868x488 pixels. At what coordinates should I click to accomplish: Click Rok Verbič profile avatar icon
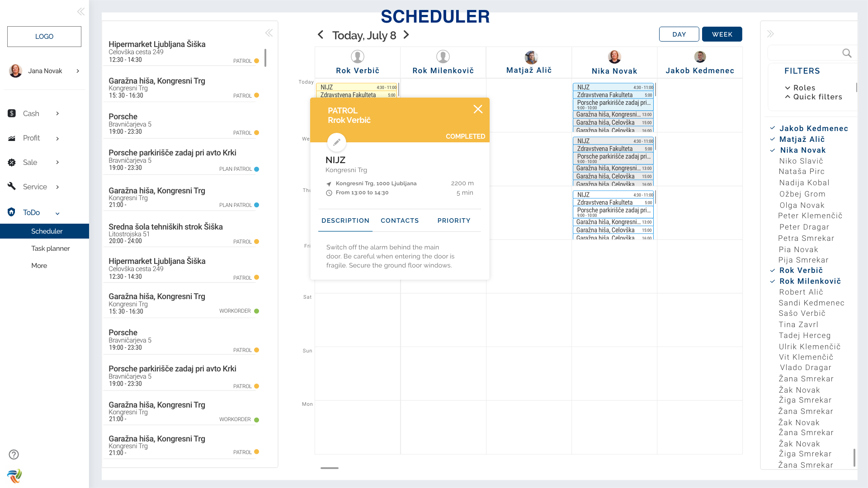pos(357,56)
